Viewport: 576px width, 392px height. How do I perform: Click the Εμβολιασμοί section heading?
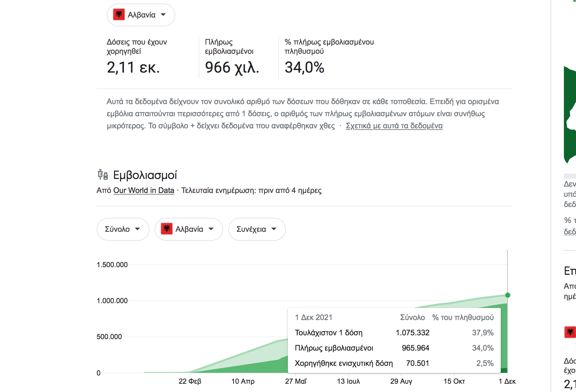145,175
